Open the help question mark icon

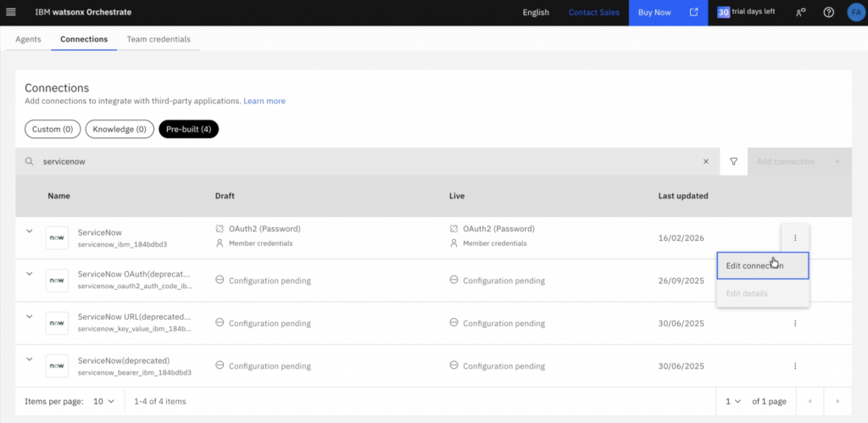828,12
